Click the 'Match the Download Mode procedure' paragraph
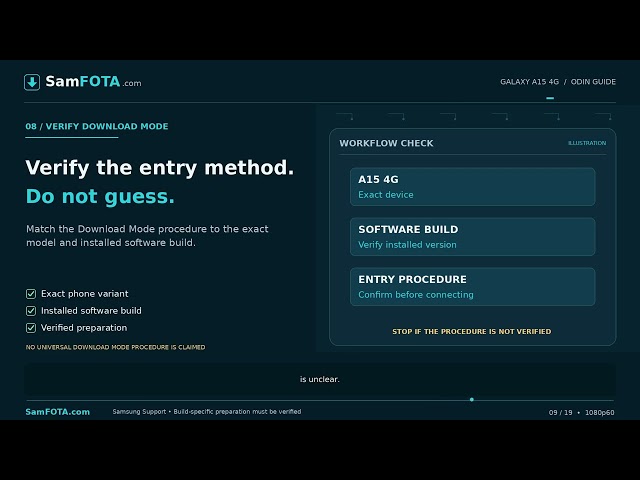This screenshot has width=640, height=480. tap(147, 236)
